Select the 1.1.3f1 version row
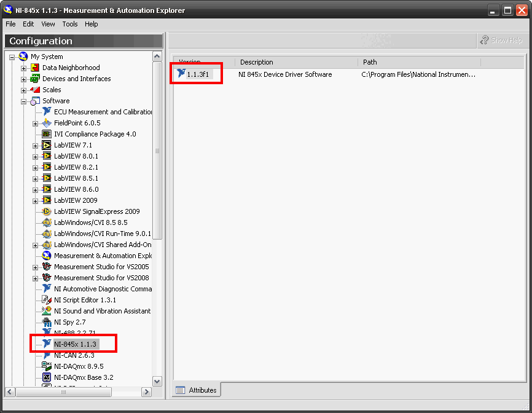The image size is (532, 413). pos(198,74)
